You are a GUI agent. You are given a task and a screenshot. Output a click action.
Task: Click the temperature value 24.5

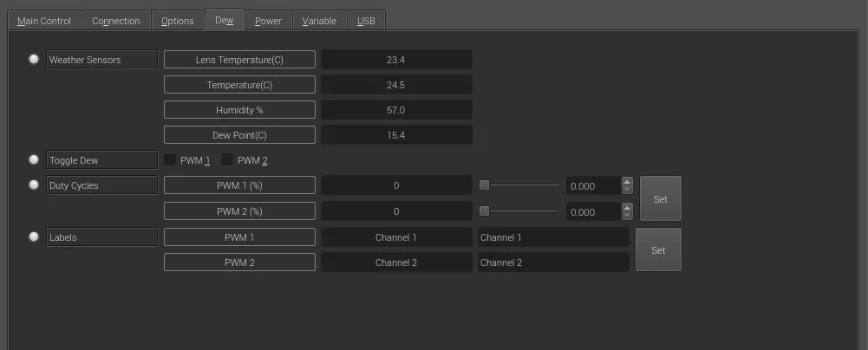point(396,85)
